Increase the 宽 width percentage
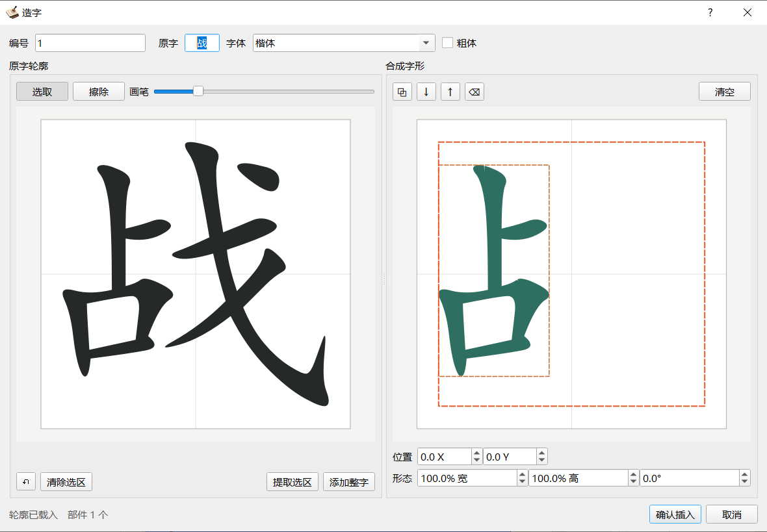The height and width of the screenshot is (532, 767). click(x=523, y=474)
